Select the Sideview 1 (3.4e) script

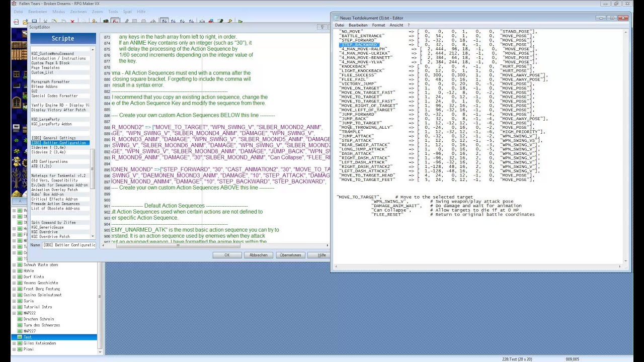click(48, 147)
